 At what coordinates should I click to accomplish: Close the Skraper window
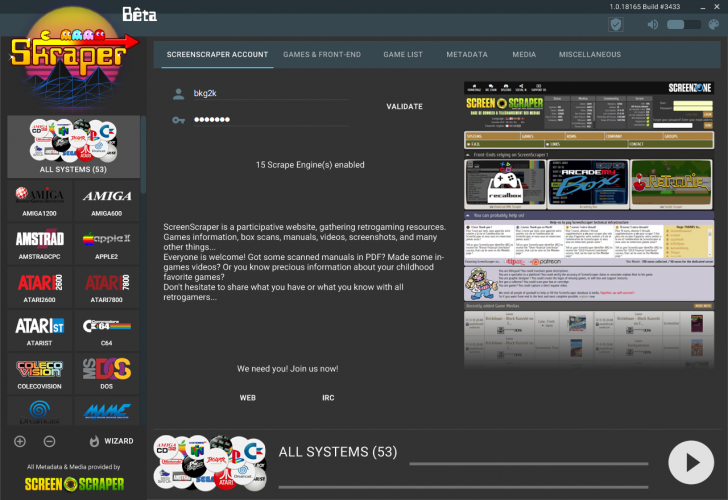[717, 7]
